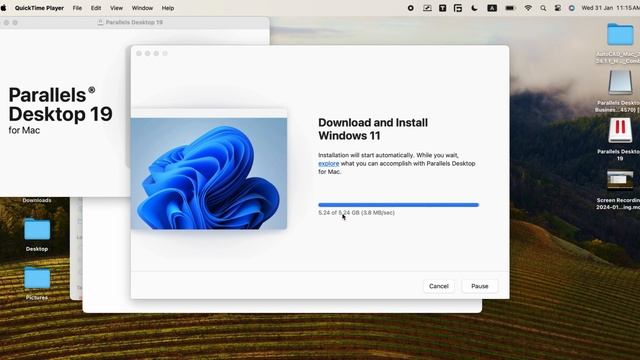640x360 pixels.
Task: Click the download progress bar
Action: click(398, 205)
